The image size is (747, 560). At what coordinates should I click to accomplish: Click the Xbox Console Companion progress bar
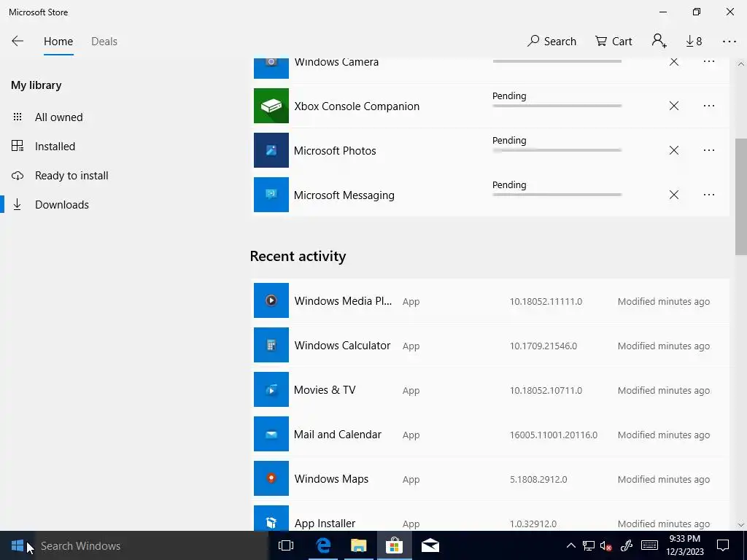[557, 106]
